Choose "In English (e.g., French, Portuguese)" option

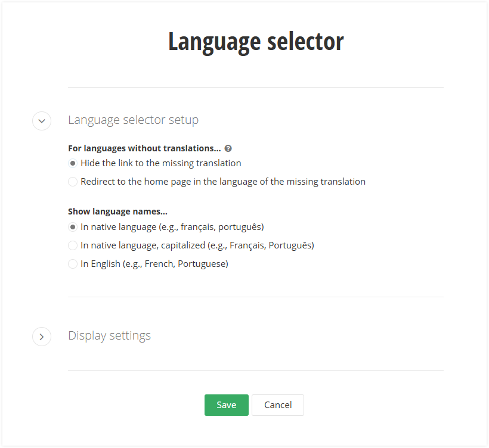click(72, 263)
